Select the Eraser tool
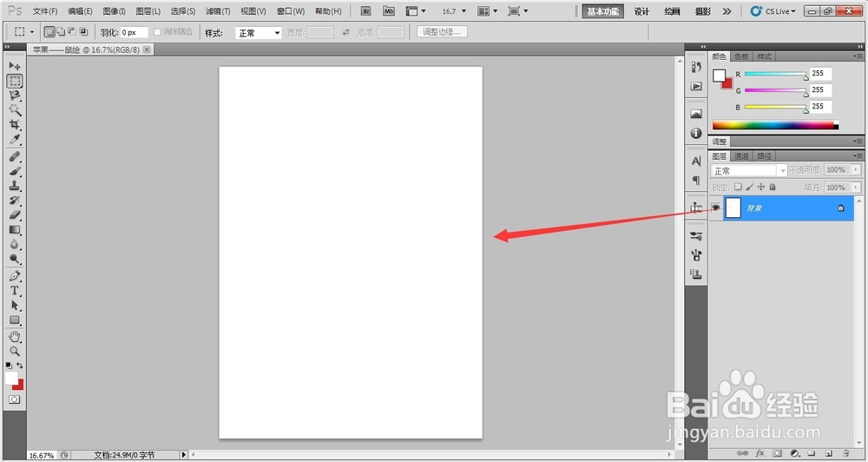Viewport: 868px width, 462px height. pyautogui.click(x=15, y=214)
